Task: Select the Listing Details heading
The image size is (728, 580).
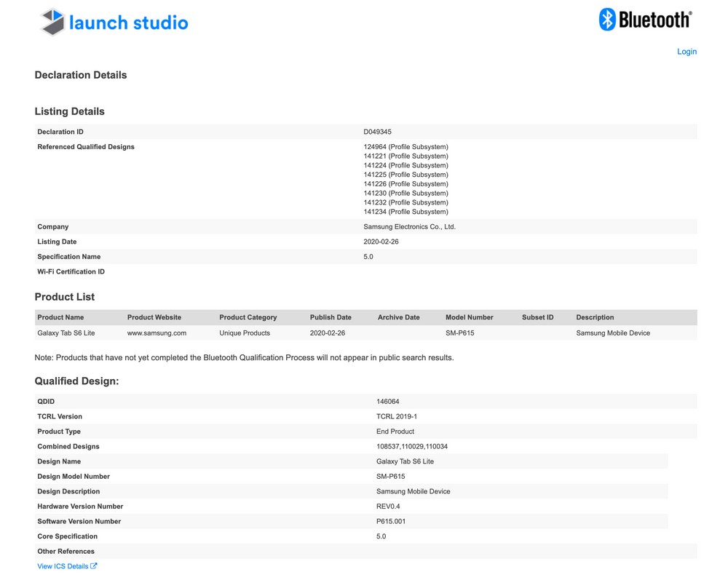Action: (70, 111)
